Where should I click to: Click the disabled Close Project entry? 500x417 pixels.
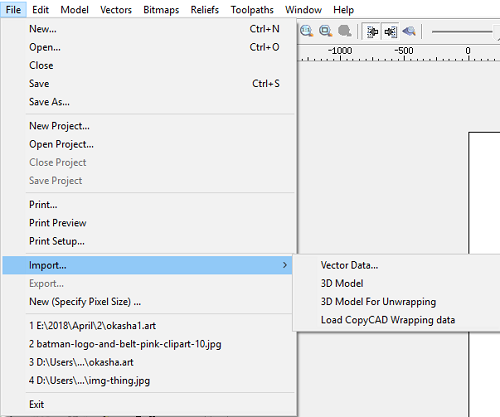[148, 162]
